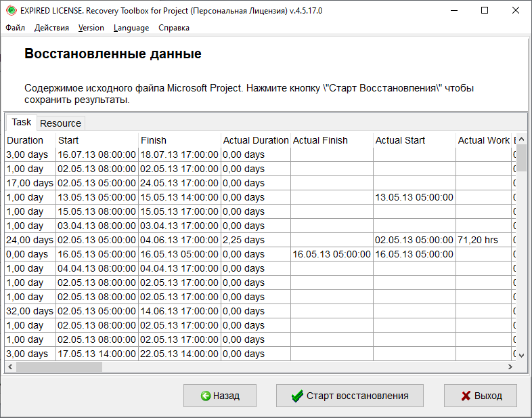Image resolution: width=532 pixels, height=418 pixels.
Task: Click the Actual Work column header
Action: point(483,140)
